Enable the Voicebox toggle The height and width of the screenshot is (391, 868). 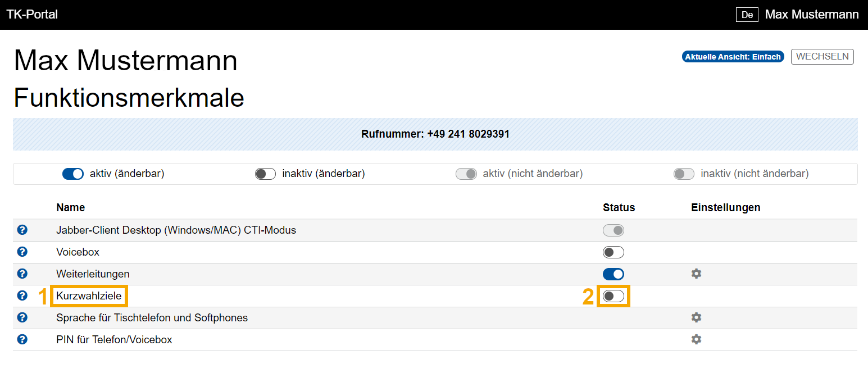pyautogui.click(x=613, y=252)
